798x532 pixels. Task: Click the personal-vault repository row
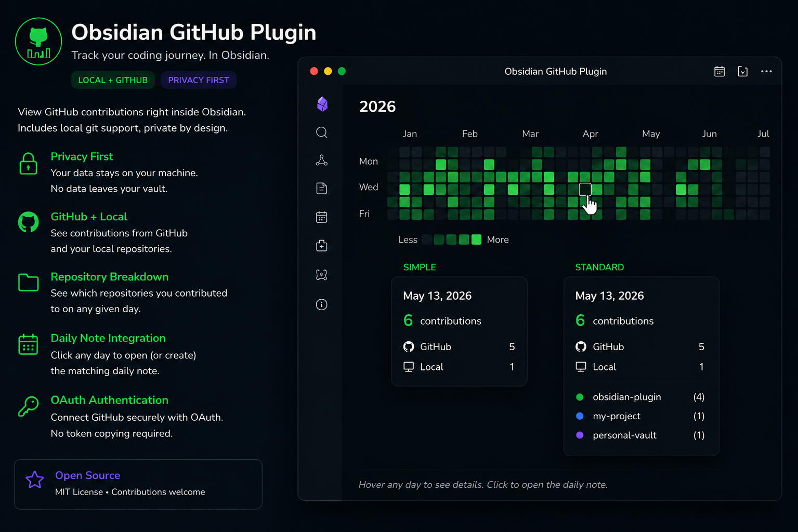(640, 435)
